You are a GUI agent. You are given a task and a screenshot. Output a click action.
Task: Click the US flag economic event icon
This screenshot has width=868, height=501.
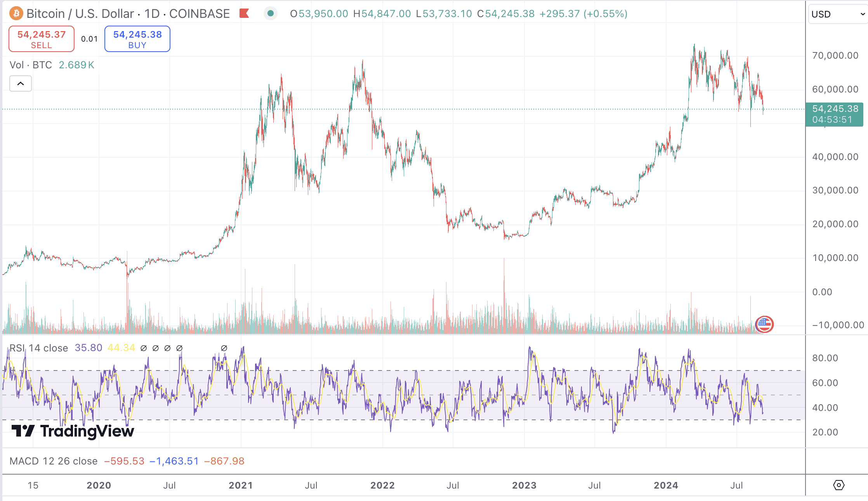click(x=764, y=324)
